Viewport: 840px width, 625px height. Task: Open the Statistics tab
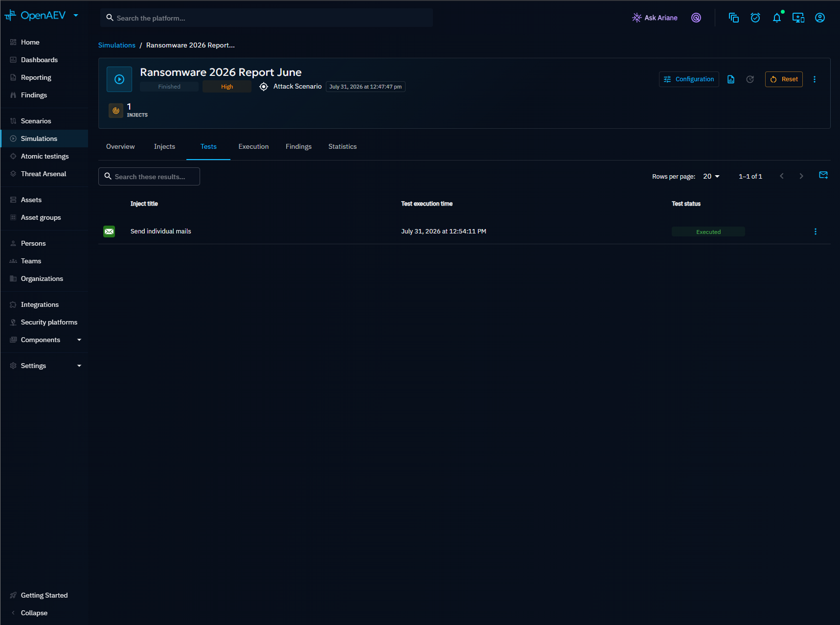coord(342,146)
